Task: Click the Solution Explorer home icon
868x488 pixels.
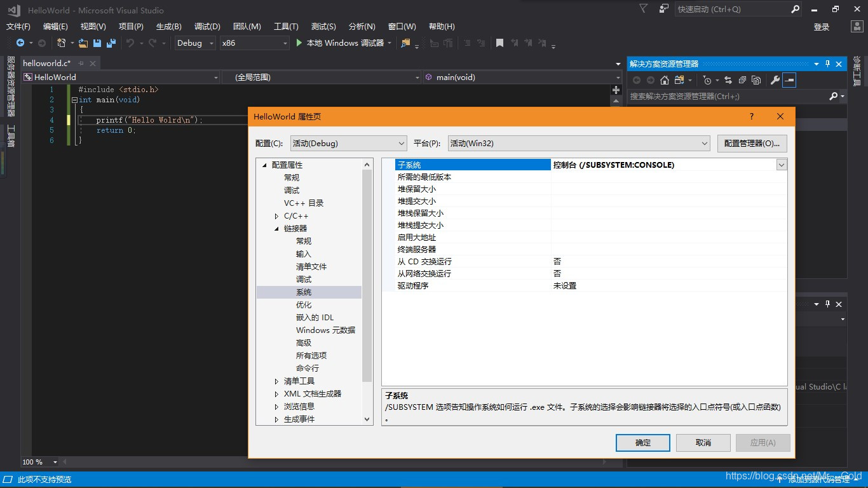Action: tap(665, 80)
